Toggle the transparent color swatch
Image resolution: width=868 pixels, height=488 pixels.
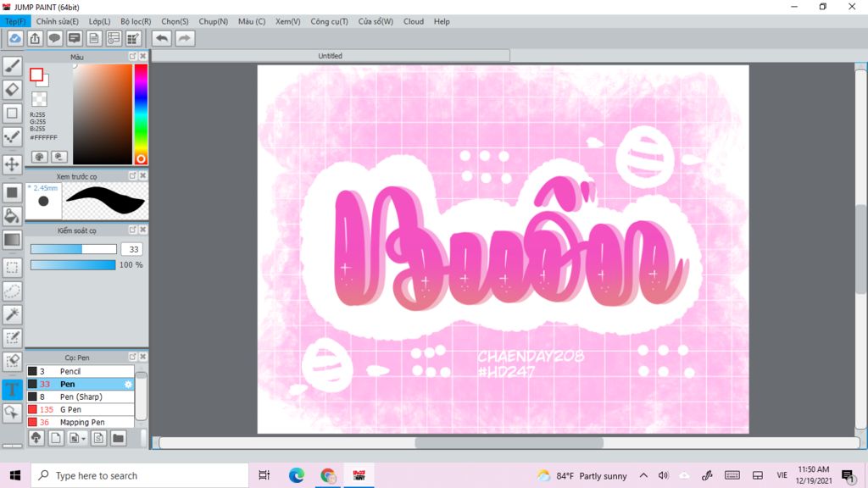click(x=39, y=100)
